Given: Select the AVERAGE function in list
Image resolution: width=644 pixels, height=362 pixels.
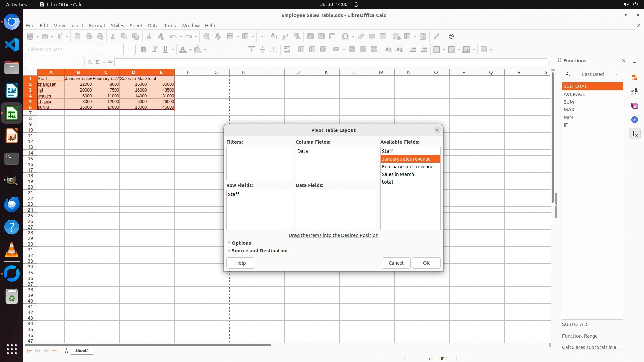Looking at the screenshot, I should pos(574,94).
